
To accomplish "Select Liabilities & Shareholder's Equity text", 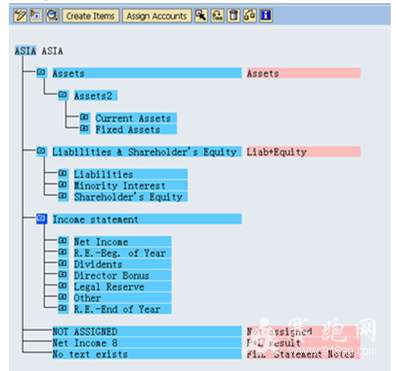I will point(147,152).
